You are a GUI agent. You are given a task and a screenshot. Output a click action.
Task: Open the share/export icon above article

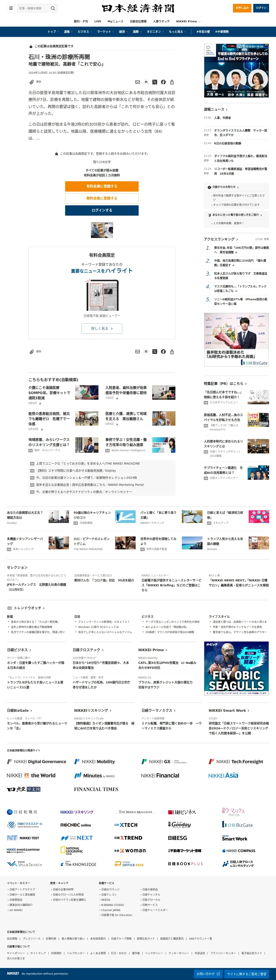click(172, 82)
